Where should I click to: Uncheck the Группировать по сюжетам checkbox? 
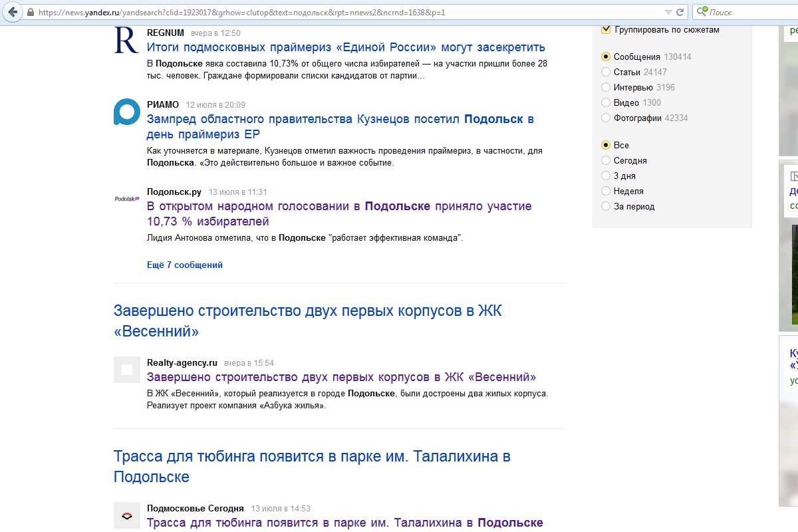point(606,29)
